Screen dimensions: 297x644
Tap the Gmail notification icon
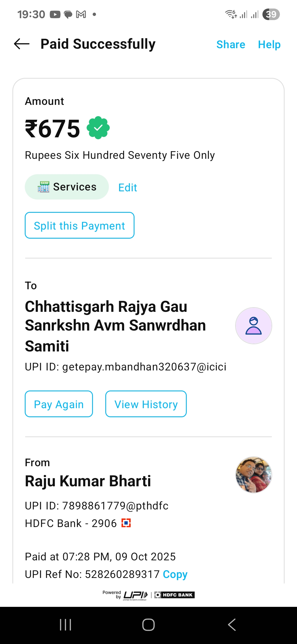[81, 14]
